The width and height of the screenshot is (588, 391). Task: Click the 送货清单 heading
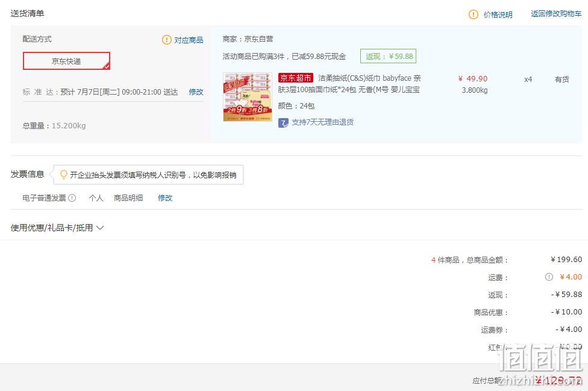[x=27, y=13]
